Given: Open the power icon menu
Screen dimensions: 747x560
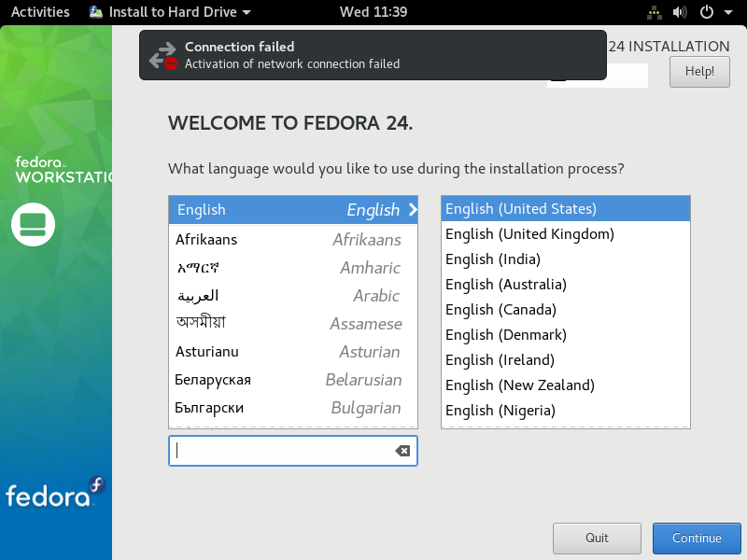Looking at the screenshot, I should point(707,12).
